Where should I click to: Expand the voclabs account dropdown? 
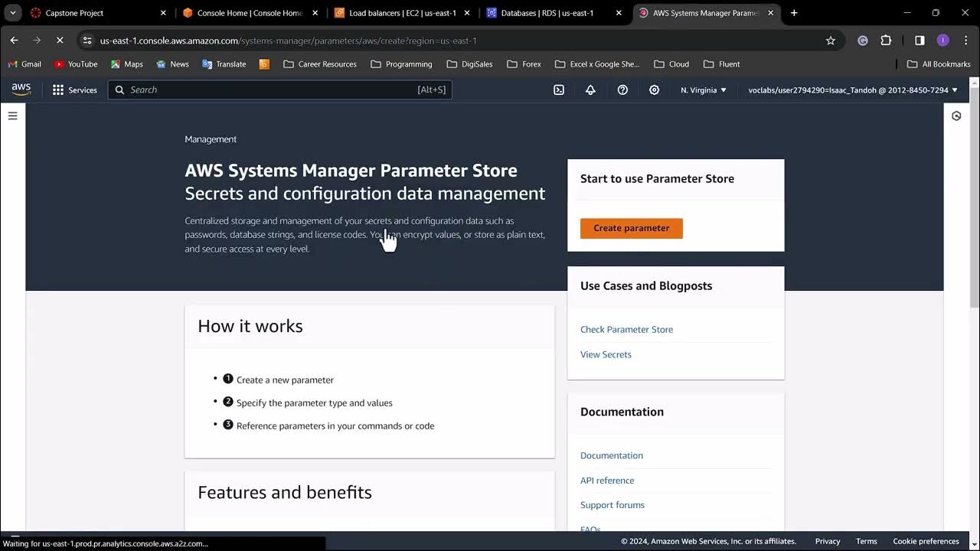click(x=853, y=90)
